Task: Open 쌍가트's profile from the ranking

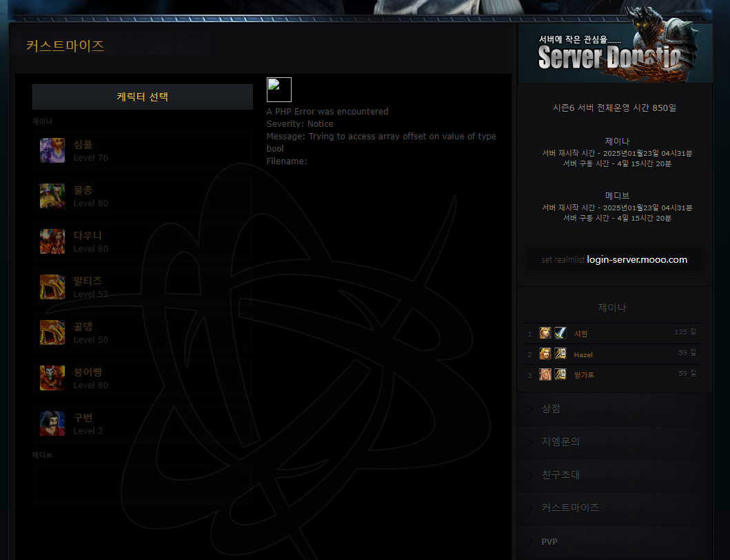Action: coord(585,375)
